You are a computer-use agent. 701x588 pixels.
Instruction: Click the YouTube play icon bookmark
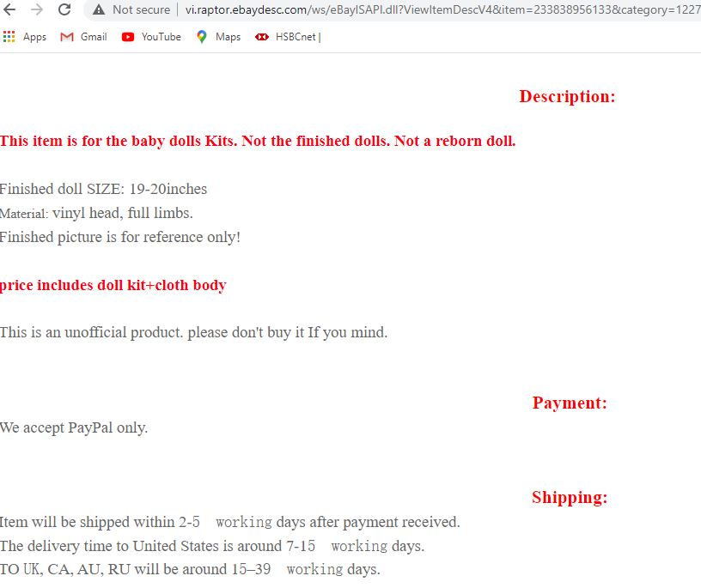128,37
